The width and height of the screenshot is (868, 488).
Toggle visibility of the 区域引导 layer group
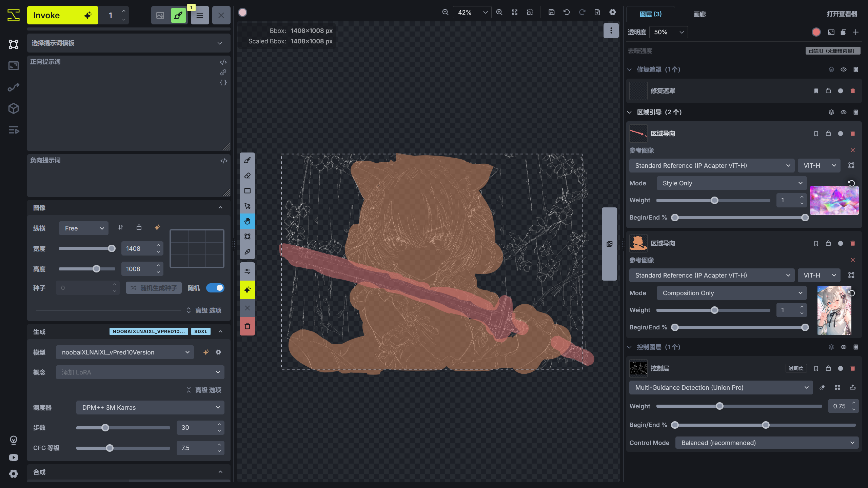pos(843,112)
